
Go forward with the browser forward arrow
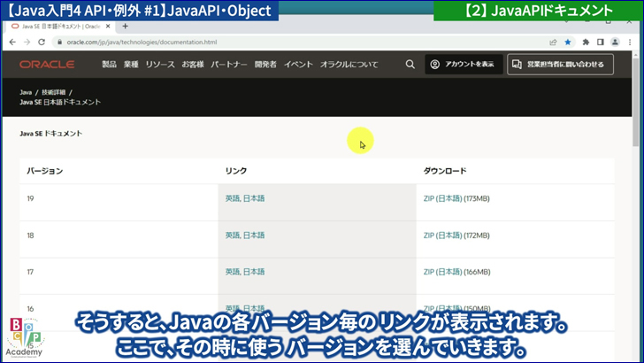pyautogui.click(x=27, y=42)
